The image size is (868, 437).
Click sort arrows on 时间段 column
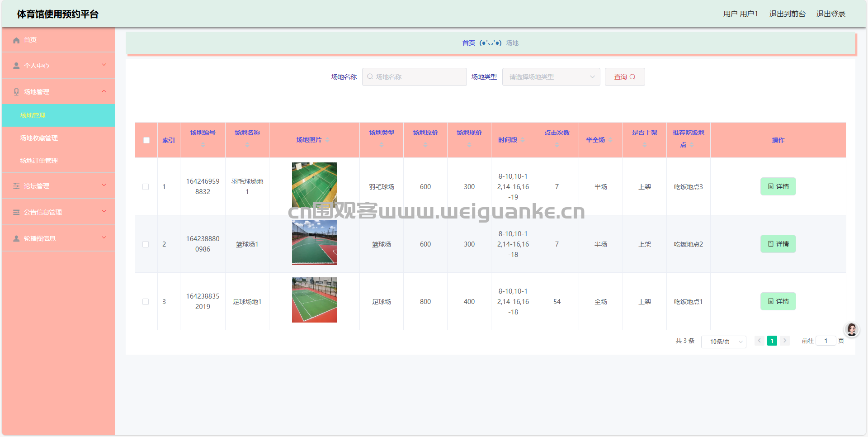[x=523, y=140]
